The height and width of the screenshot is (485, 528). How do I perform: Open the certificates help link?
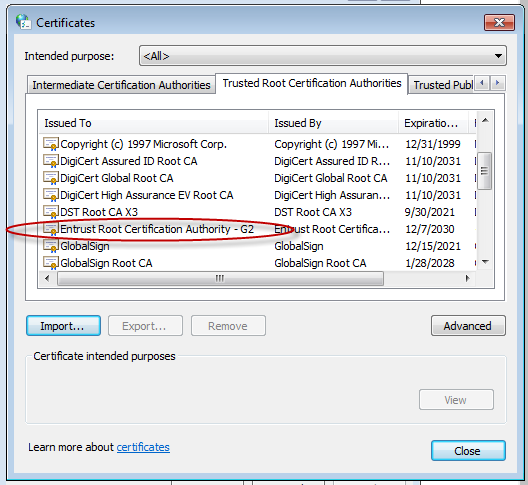[143, 447]
